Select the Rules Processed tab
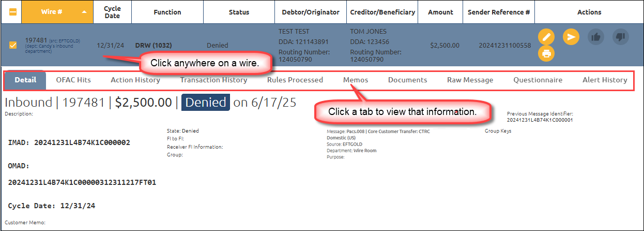 (x=295, y=80)
